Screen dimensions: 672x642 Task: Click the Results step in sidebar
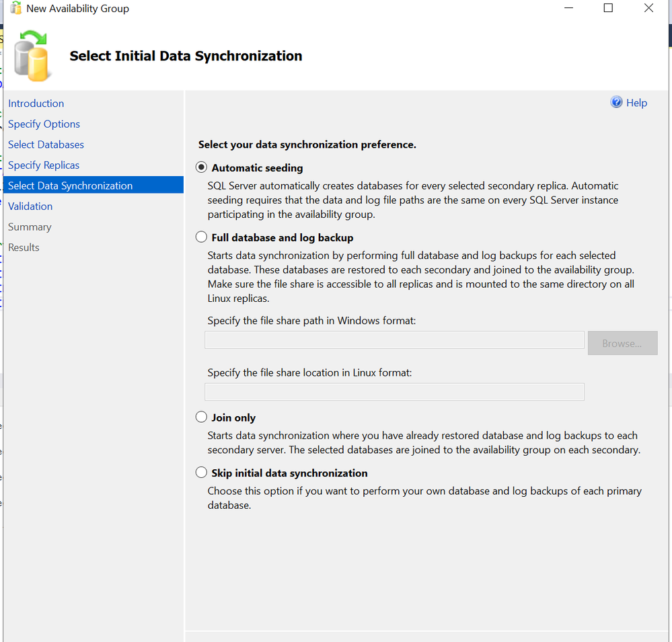(24, 247)
